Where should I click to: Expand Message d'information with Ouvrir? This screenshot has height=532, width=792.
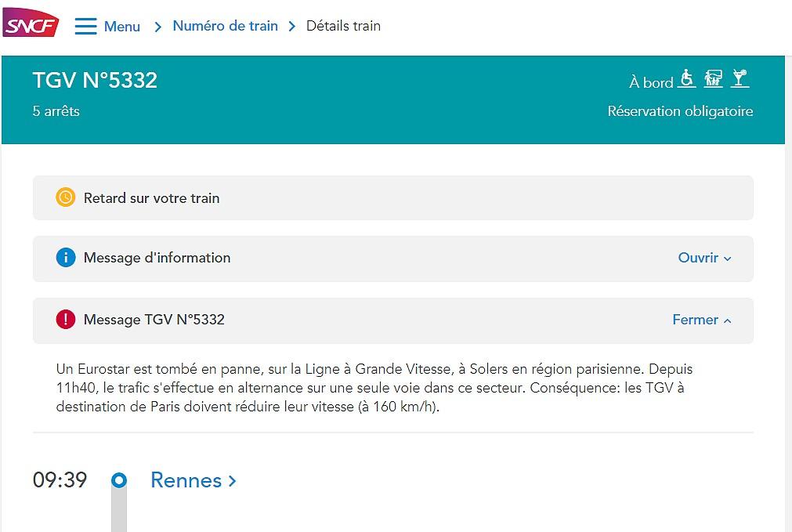tap(704, 258)
